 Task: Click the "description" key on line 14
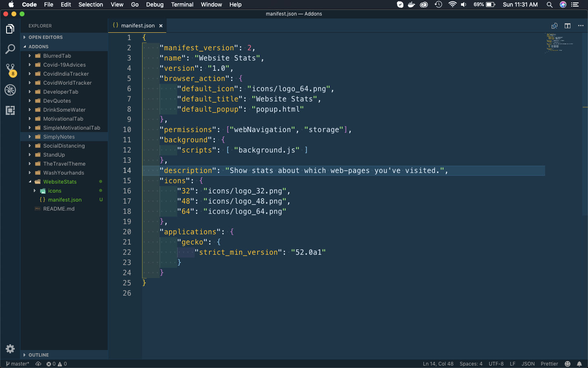[x=188, y=171]
